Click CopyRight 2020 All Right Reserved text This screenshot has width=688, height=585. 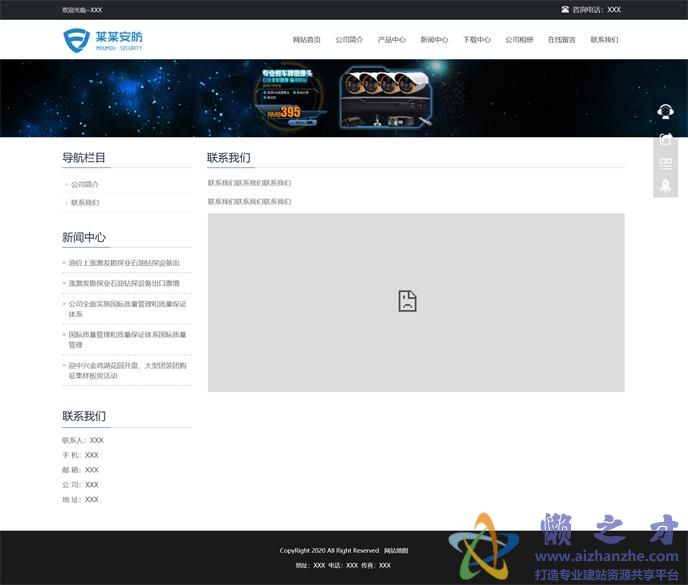[329, 550]
